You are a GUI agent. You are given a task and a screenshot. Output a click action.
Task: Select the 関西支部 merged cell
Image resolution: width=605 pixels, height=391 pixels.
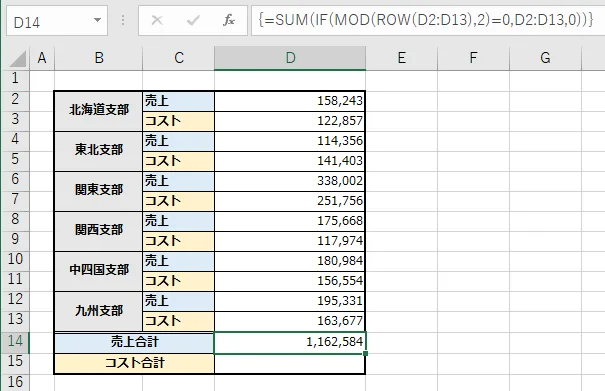coord(99,231)
